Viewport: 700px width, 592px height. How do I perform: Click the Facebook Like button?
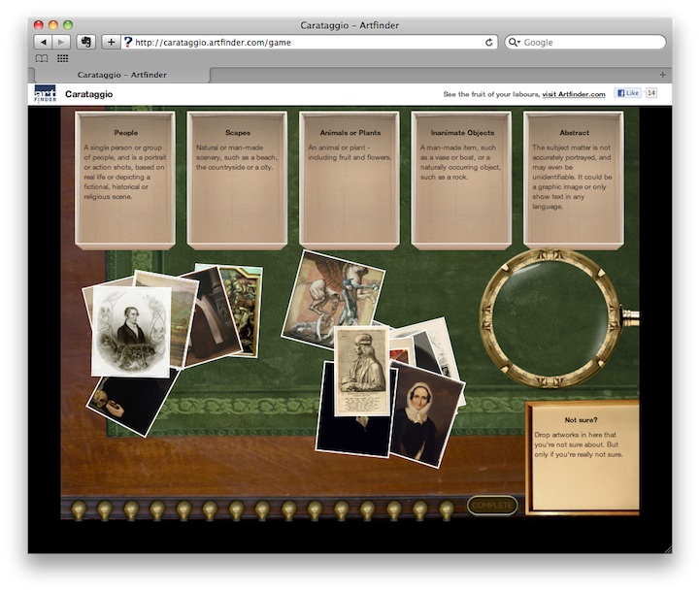[x=627, y=93]
